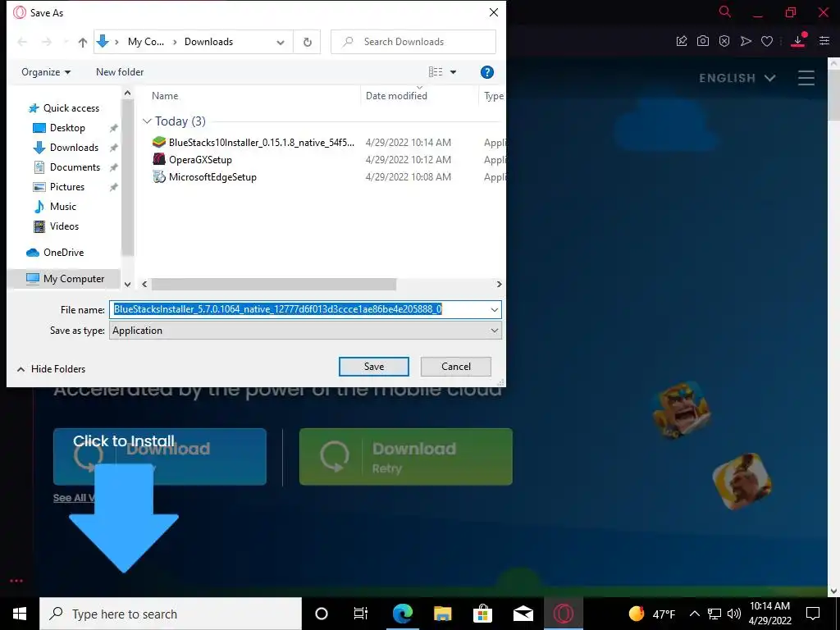Image resolution: width=840 pixels, height=630 pixels.
Task: Go up one folder level
Action: tap(83, 42)
